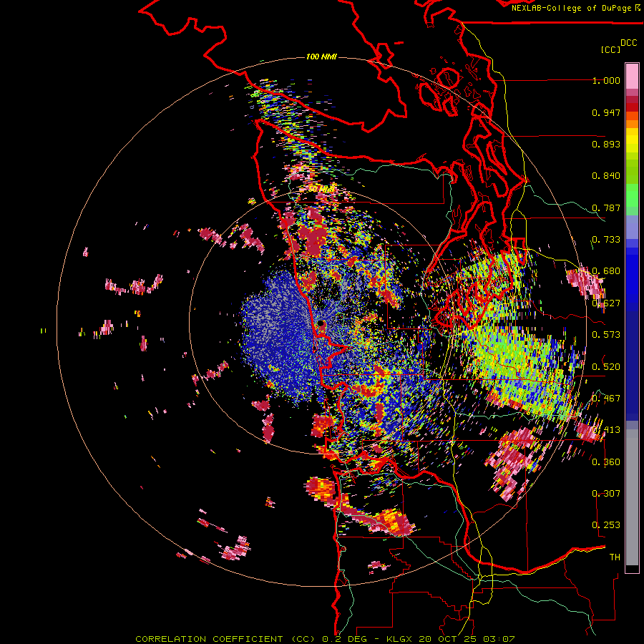Click the 100 NMI range ring label
The width and height of the screenshot is (644, 644).
(321, 57)
